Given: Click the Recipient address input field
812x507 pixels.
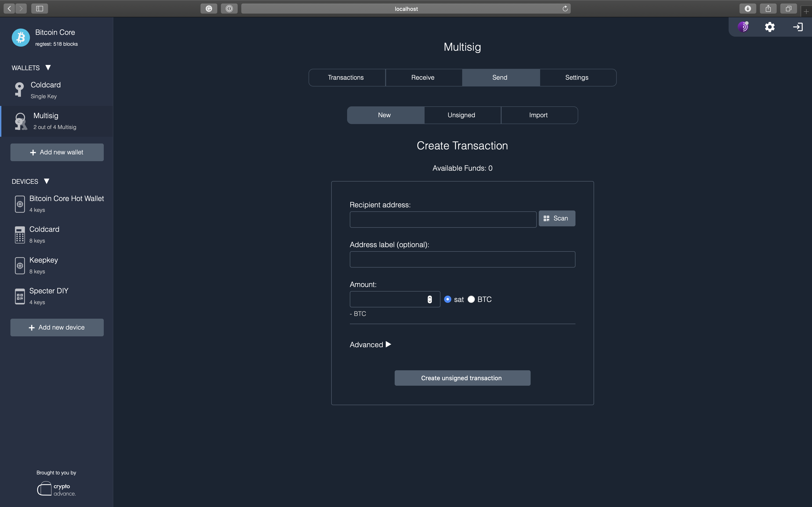Looking at the screenshot, I should (443, 219).
